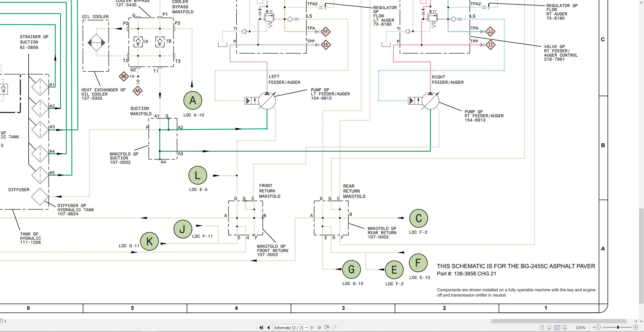Switch to two-page scrolling view

565,327
